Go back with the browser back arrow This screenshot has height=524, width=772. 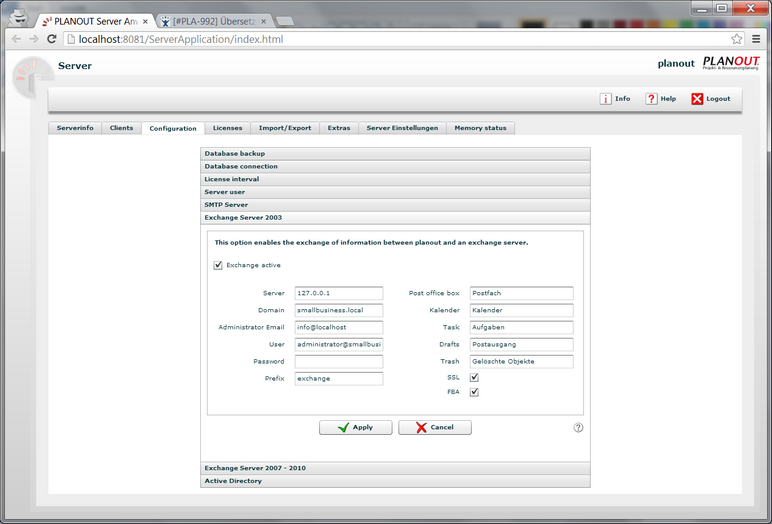pos(16,39)
